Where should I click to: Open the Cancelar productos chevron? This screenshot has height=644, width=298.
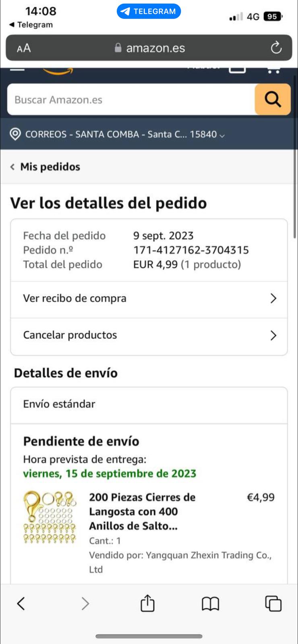[273, 335]
